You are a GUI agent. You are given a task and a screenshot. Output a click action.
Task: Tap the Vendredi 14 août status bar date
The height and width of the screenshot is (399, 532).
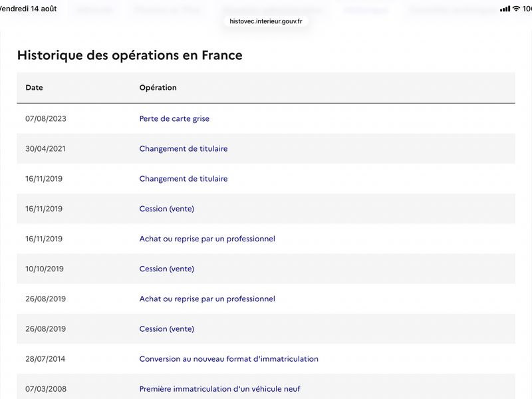point(28,9)
